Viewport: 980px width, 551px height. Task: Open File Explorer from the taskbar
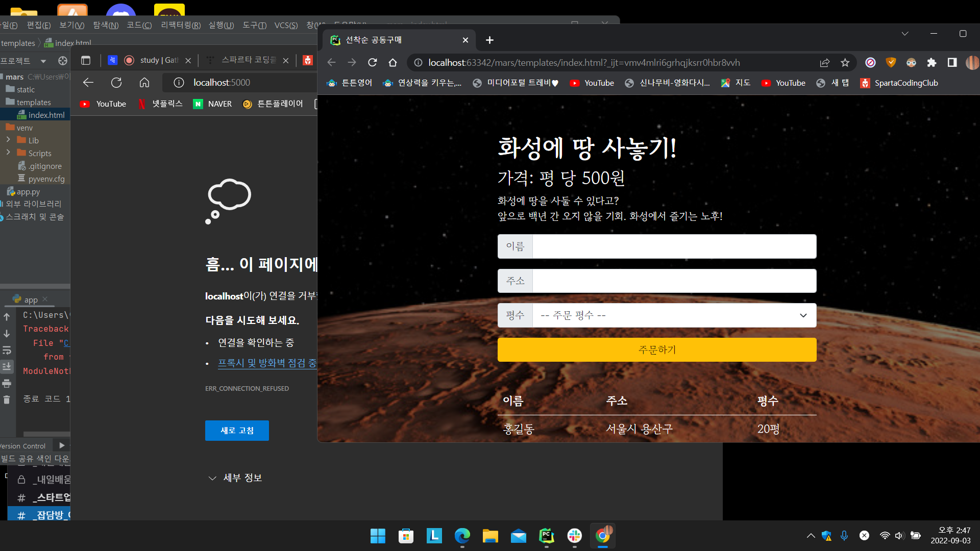click(490, 536)
